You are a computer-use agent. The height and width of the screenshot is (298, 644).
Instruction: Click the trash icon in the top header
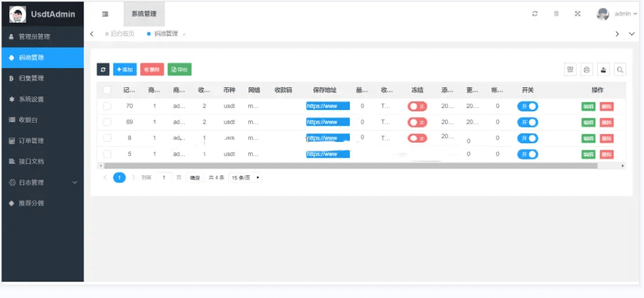556,13
